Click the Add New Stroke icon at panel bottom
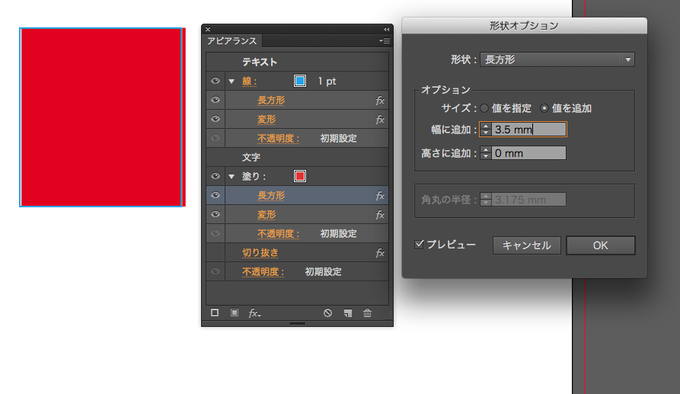The height and width of the screenshot is (394, 680). [x=215, y=313]
